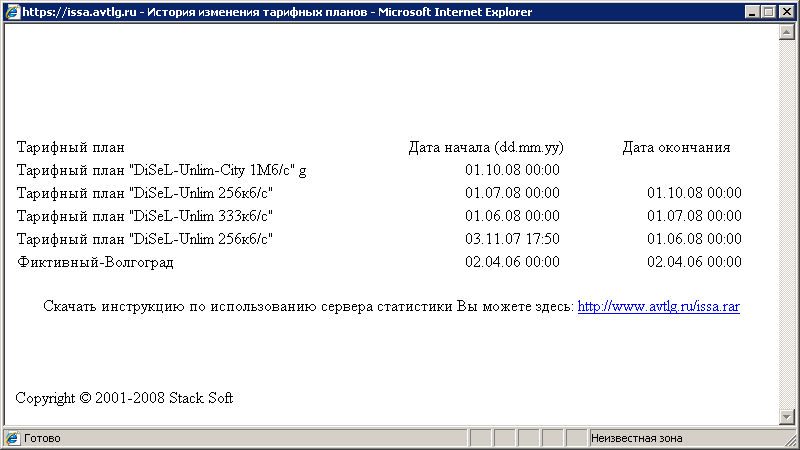
Task: Click start date 03.11.07 17:50
Action: click(512, 239)
